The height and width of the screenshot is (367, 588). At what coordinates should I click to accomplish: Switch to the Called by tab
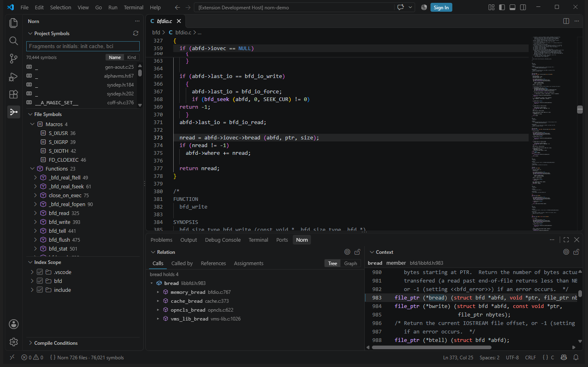(x=182, y=263)
